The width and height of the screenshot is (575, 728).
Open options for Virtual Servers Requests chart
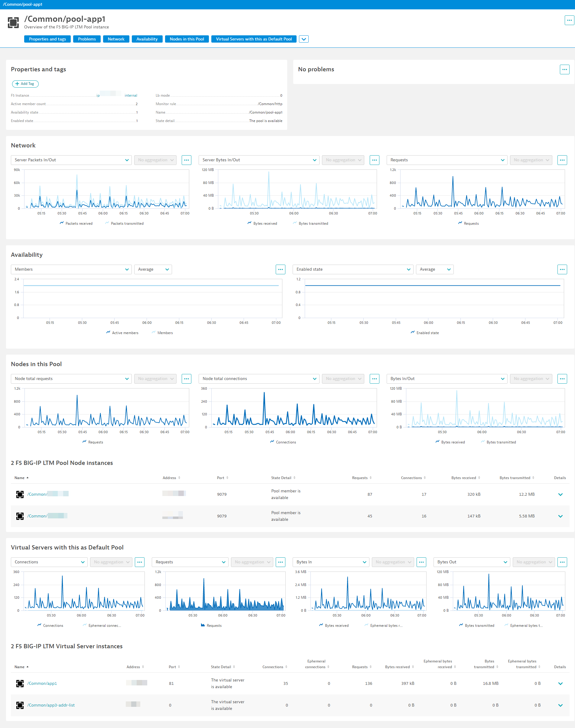point(281,562)
